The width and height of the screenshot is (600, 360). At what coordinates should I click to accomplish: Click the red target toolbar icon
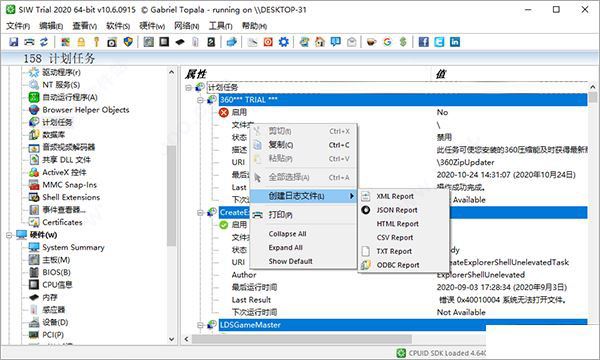point(268,42)
